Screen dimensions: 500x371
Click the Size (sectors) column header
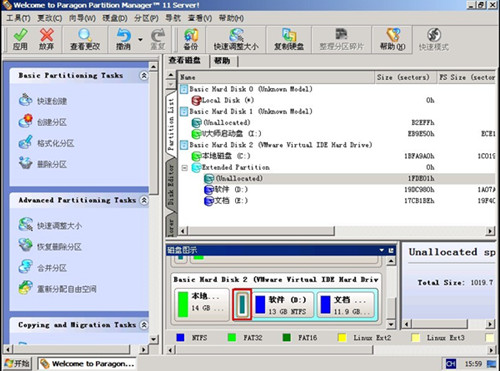tap(405, 77)
